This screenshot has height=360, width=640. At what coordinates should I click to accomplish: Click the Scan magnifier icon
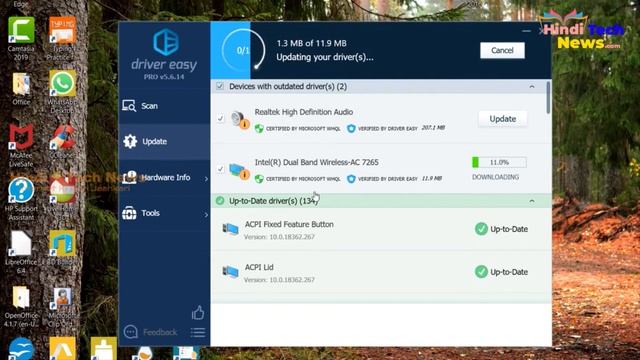[129, 106]
